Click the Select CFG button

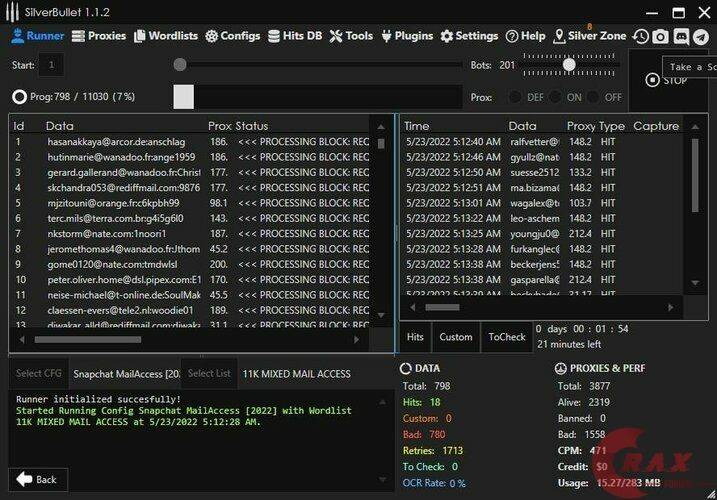38,373
